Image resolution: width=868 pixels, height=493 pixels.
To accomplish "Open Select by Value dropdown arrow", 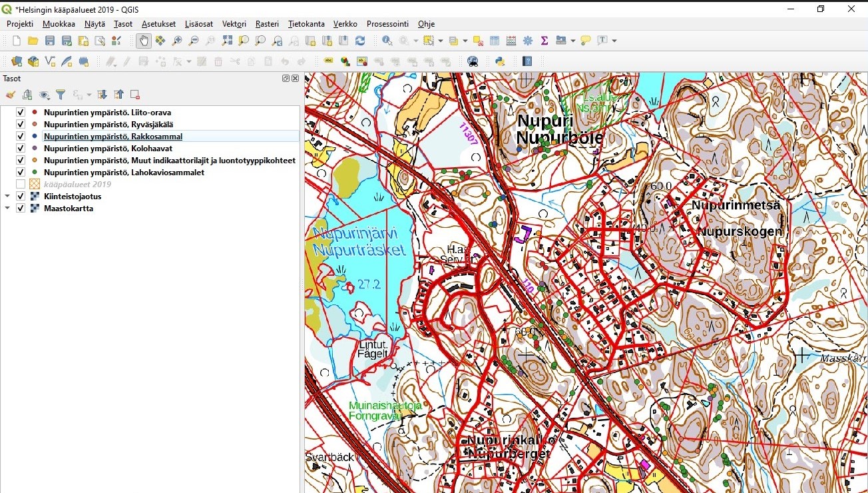I will pos(465,41).
